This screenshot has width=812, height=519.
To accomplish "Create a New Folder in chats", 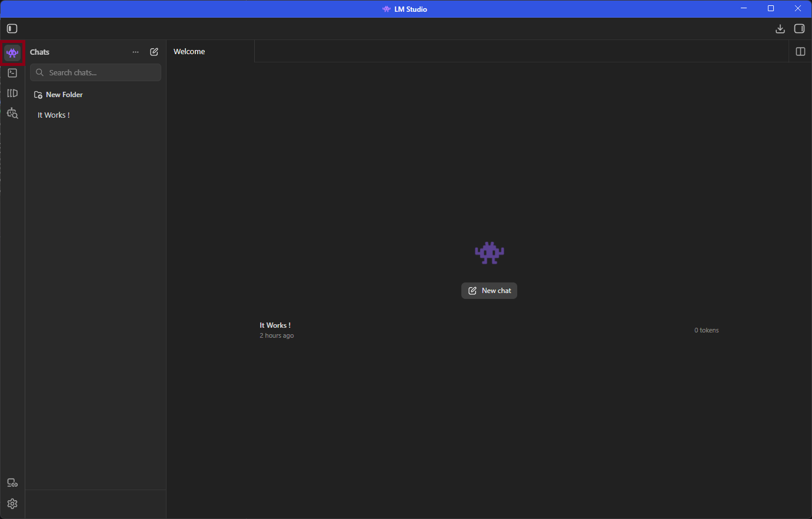I will point(58,95).
